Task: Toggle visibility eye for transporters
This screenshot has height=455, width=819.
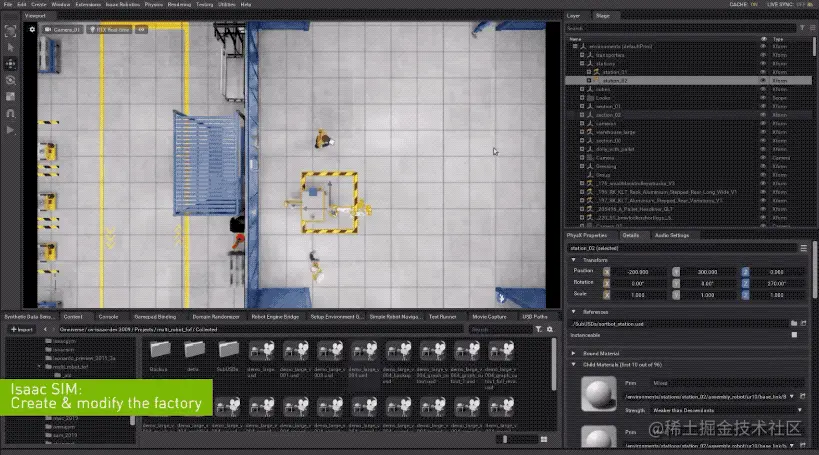Action: click(x=763, y=55)
